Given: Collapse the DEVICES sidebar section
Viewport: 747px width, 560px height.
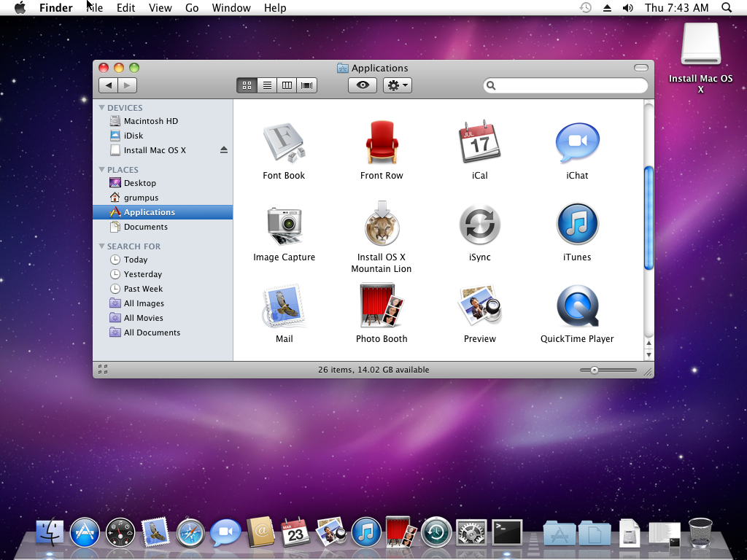Looking at the screenshot, I should 102,108.
